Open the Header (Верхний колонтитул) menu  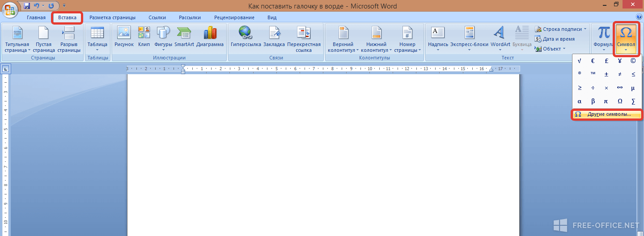[x=343, y=39]
